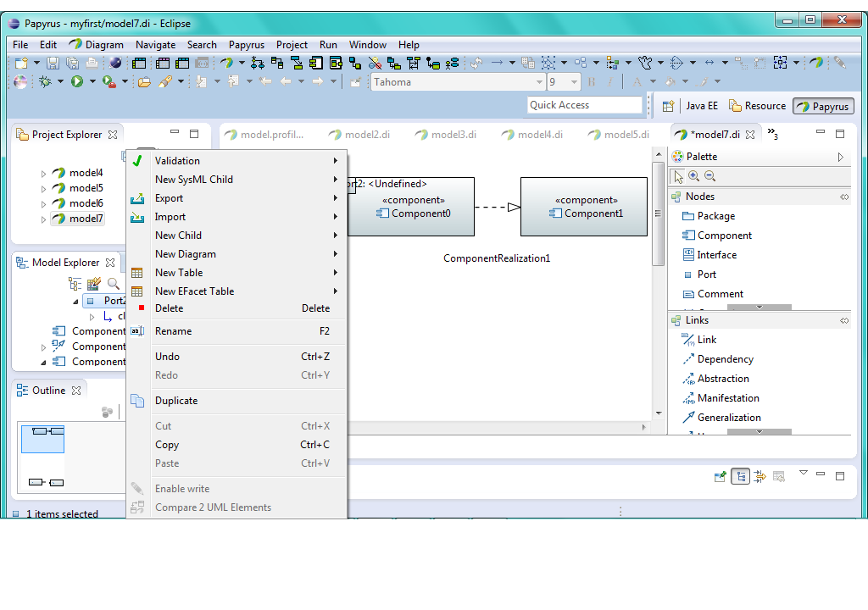Open the Validation submenu
The image size is (868, 610).
click(x=237, y=161)
